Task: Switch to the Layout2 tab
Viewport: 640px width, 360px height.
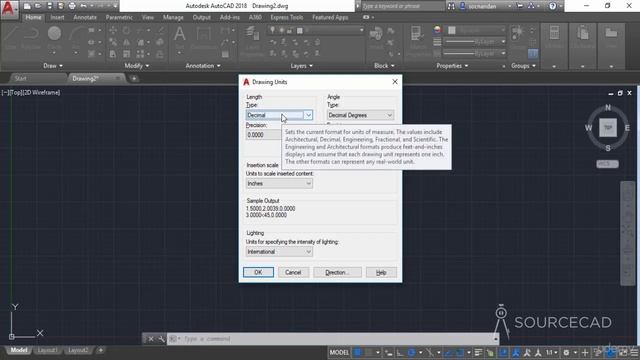Action: [x=78, y=350]
